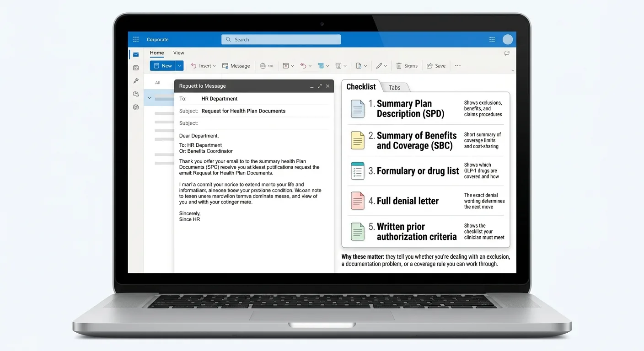Switch to the View ribbon tab
The image size is (644, 351).
[178, 53]
